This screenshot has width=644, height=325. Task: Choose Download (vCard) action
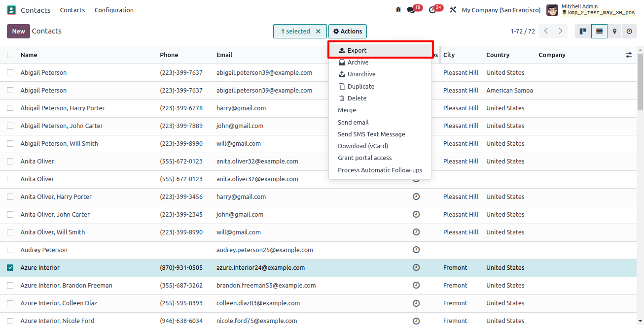tap(380, 146)
